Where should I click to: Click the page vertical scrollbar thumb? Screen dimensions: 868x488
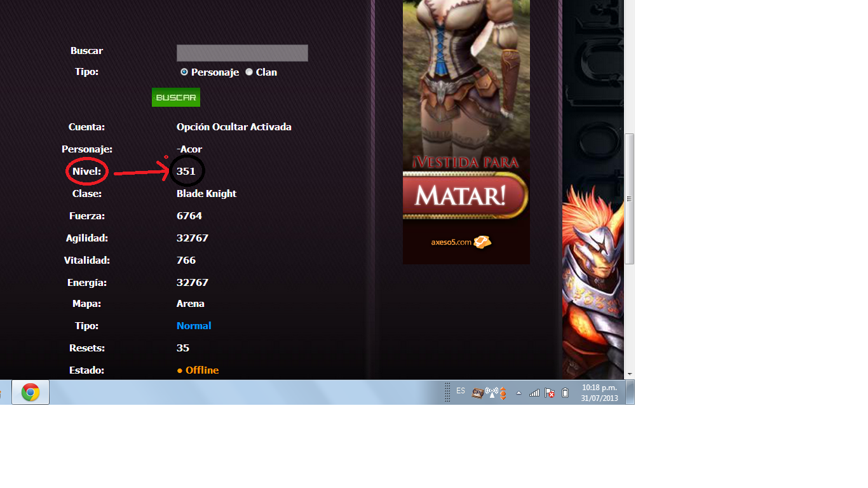630,198
